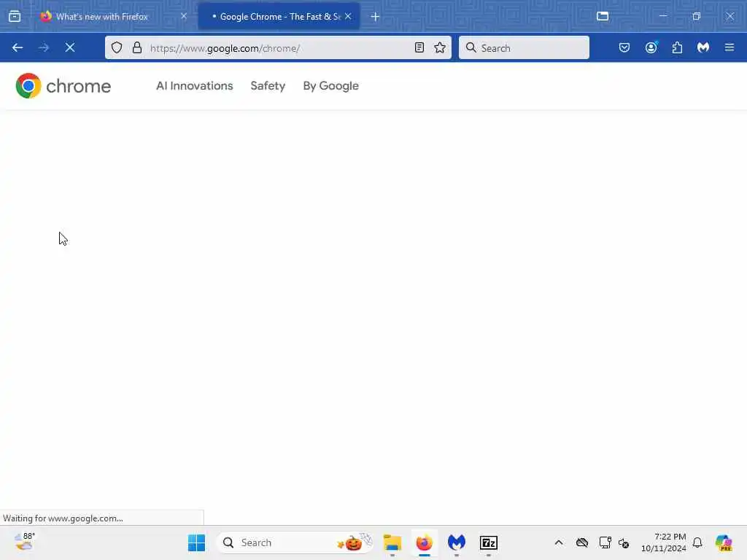Viewport: 747px width, 560px height.
Task: Launch 7-Zip from taskbar
Action: point(488,542)
